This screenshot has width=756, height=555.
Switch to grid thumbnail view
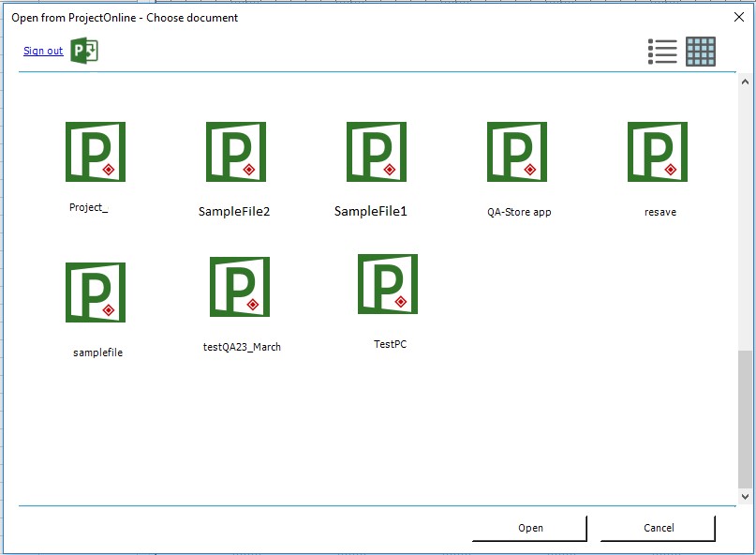[x=701, y=52]
